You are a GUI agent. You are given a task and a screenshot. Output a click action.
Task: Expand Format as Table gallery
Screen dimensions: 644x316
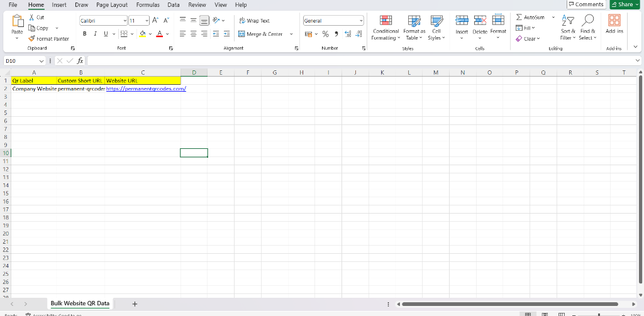[414, 27]
